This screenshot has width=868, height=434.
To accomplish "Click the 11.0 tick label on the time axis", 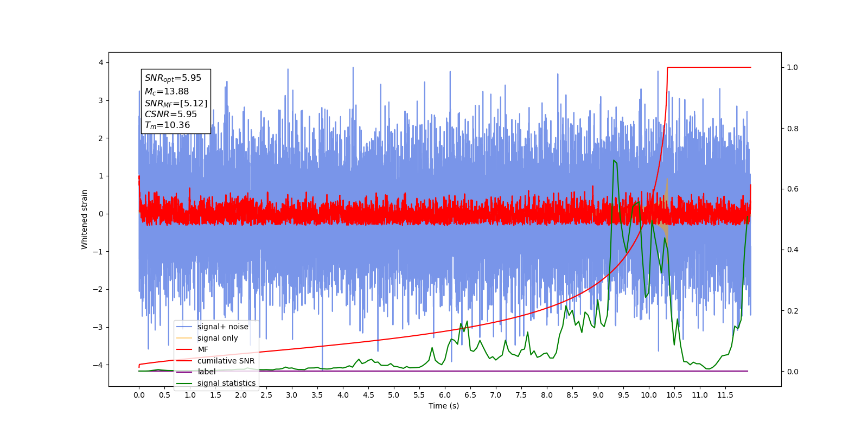I will pyautogui.click(x=700, y=395).
